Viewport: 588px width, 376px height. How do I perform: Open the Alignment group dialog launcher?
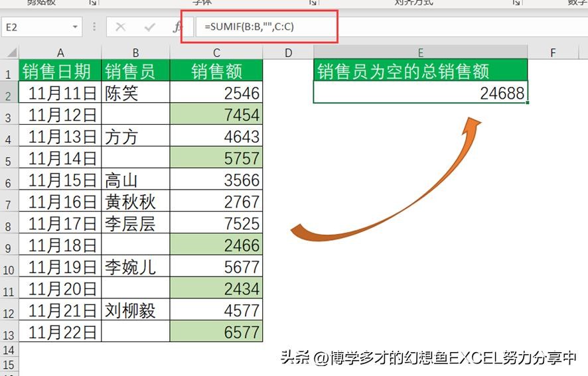(515, 3)
